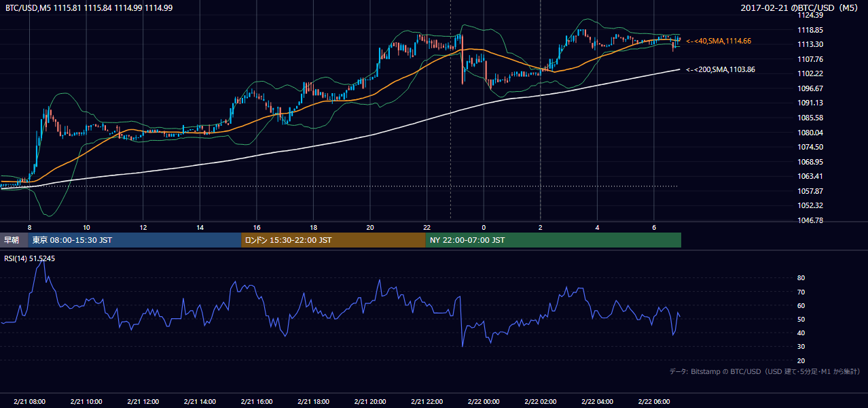Click hour label 14 under price chart
This screenshot has width=868, height=408.
[200, 226]
